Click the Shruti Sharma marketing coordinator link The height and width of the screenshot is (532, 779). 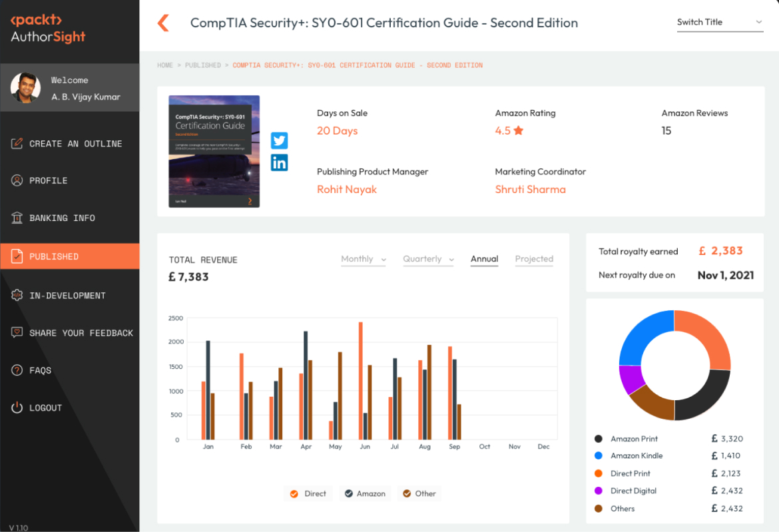530,189
